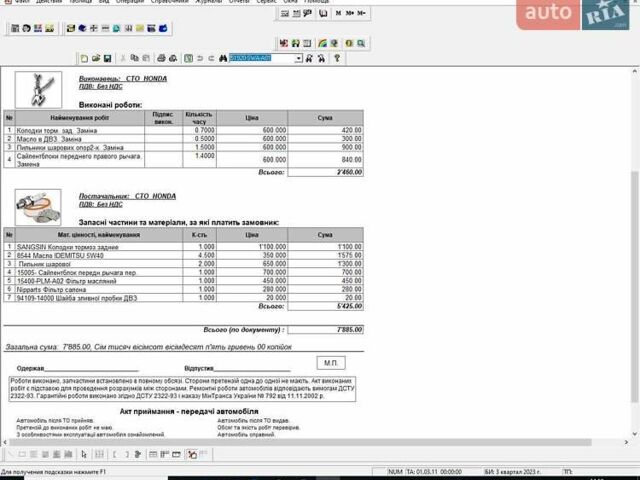The width and height of the screenshot is (640, 480).
Task: Click the search combo box field
Action: click(260, 59)
